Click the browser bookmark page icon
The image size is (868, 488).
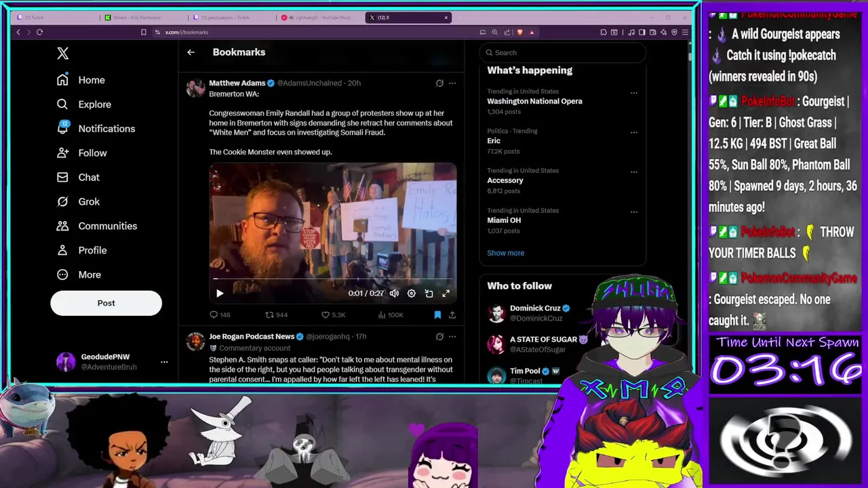tap(143, 32)
